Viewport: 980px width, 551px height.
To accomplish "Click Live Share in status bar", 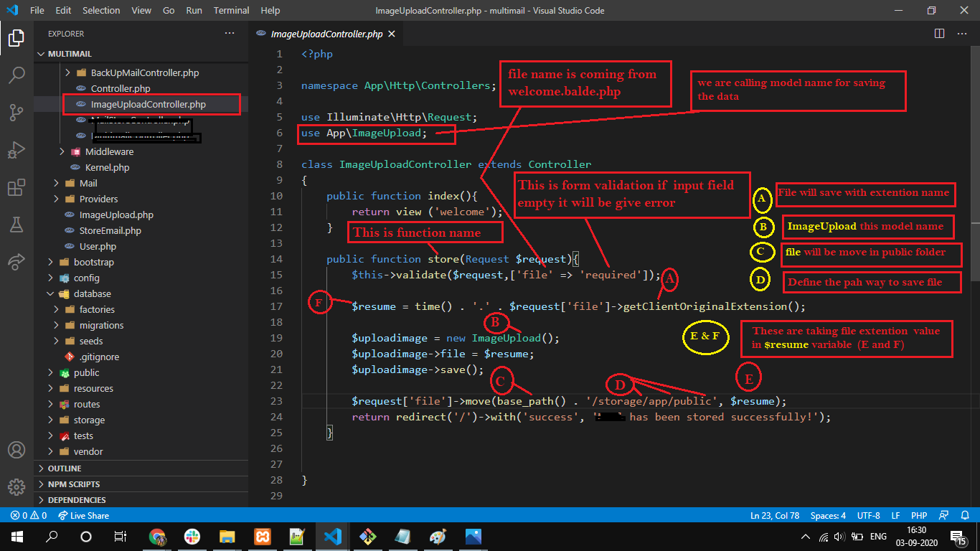I will 84,516.
